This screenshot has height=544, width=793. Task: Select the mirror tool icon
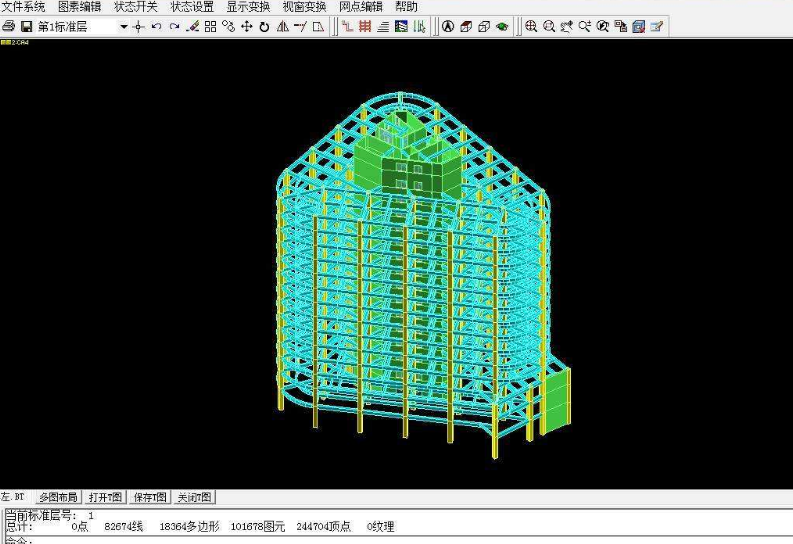tap(283, 26)
